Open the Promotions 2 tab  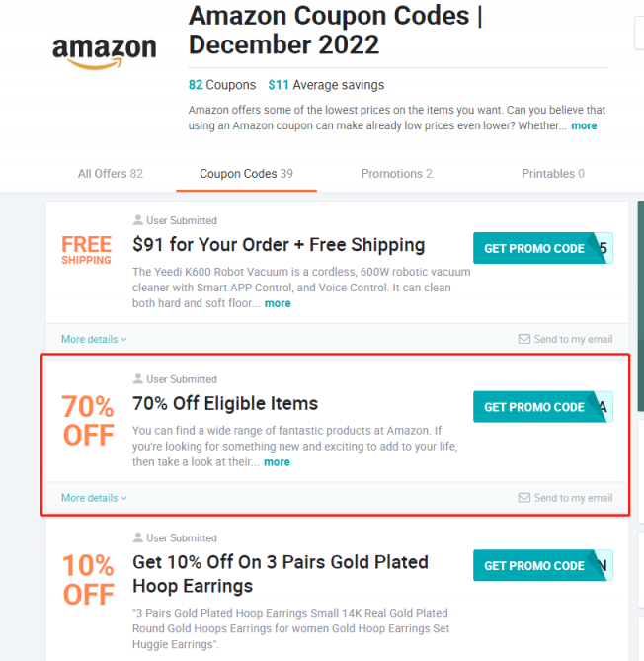tap(396, 174)
